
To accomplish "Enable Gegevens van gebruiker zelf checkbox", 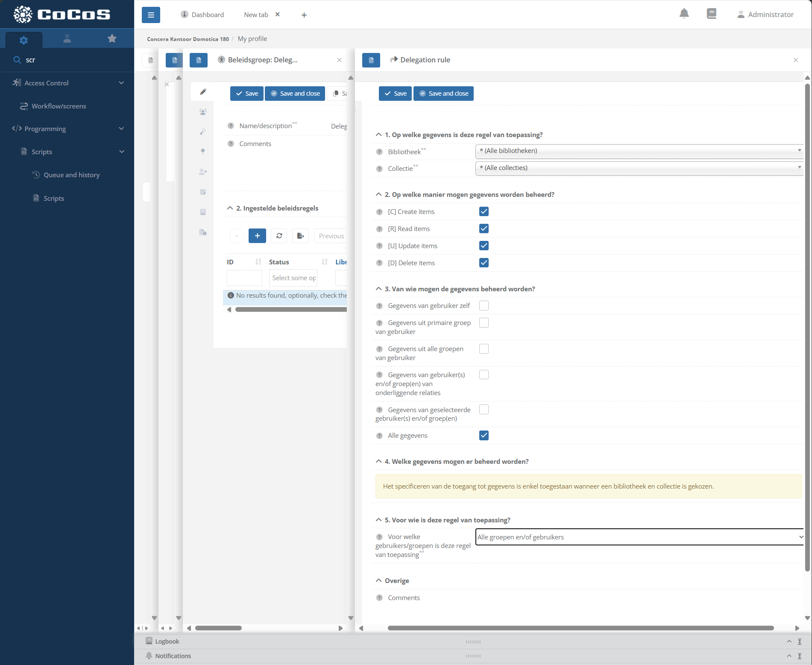I will [484, 306].
